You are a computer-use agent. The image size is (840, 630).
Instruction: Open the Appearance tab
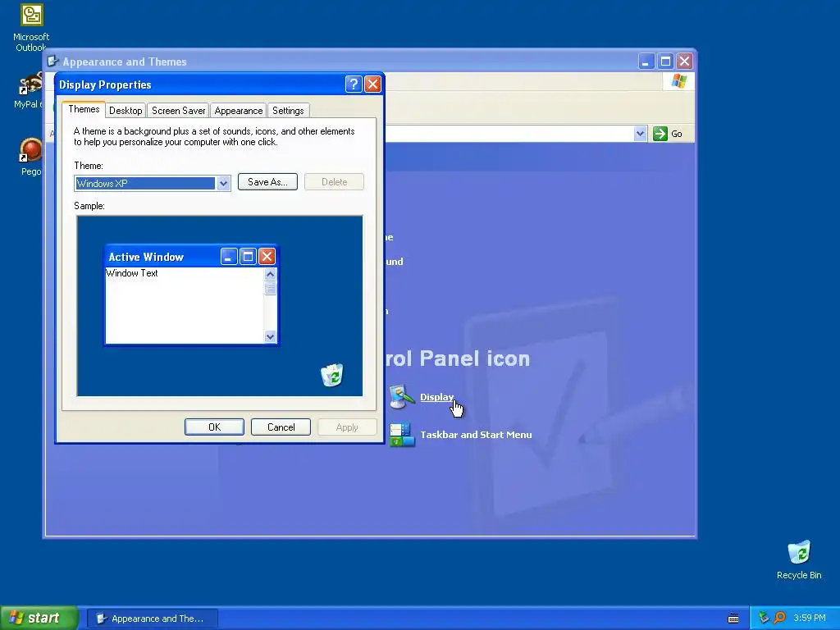pos(239,111)
